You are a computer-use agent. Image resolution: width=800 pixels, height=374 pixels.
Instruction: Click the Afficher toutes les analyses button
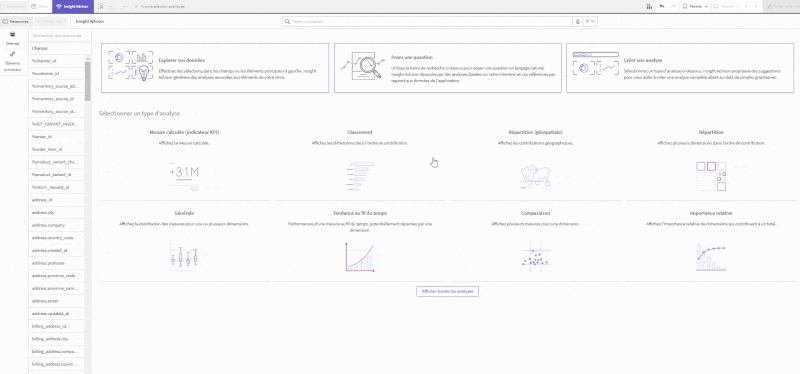click(x=447, y=291)
